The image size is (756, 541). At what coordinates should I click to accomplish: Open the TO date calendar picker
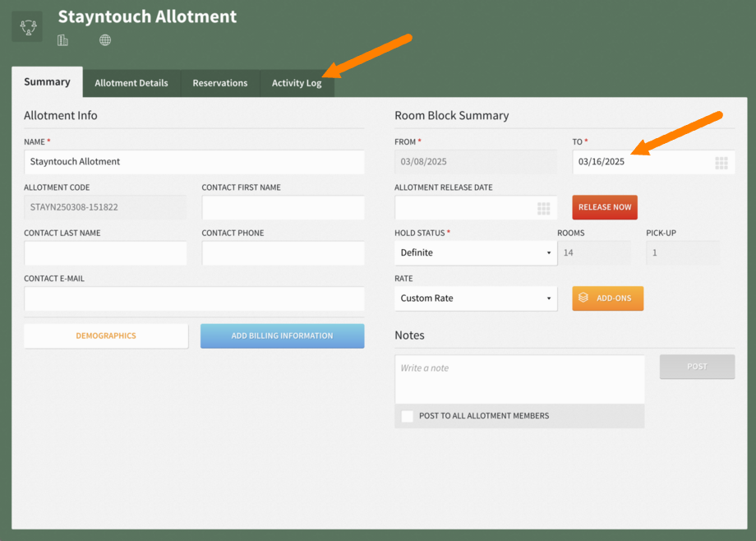pos(721,163)
